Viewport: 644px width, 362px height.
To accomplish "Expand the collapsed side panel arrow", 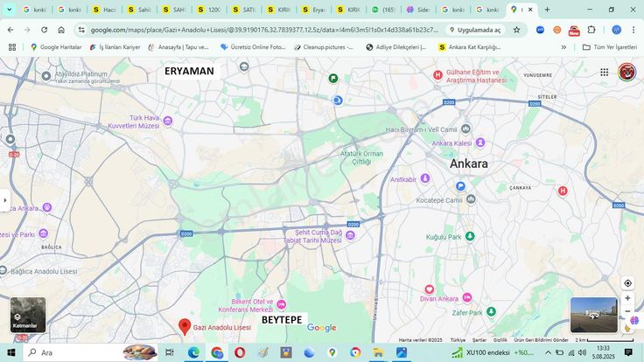I will click(5, 200).
